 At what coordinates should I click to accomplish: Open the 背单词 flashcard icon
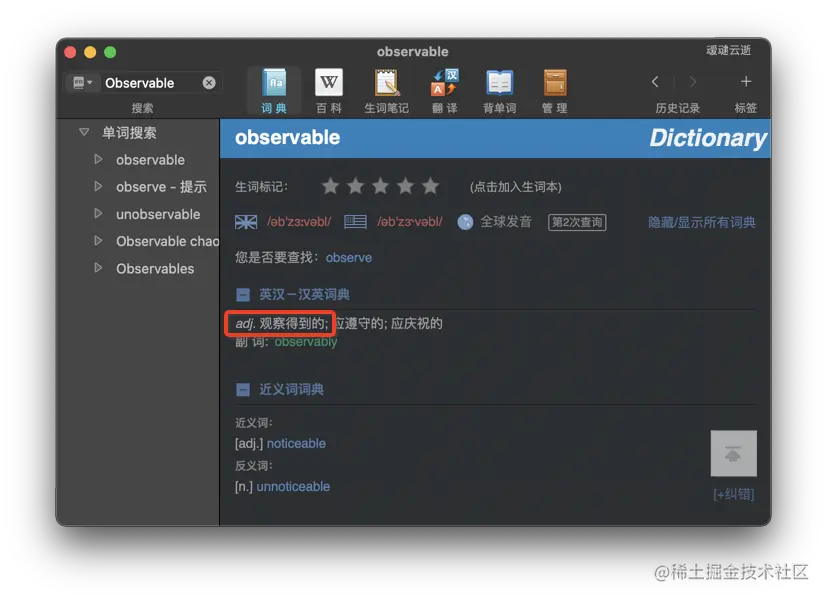pos(499,83)
